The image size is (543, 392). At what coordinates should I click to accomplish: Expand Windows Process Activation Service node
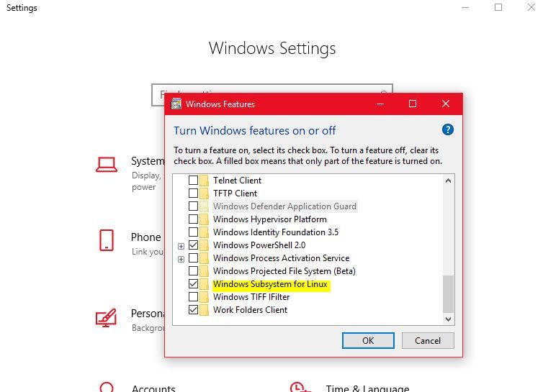181,259
